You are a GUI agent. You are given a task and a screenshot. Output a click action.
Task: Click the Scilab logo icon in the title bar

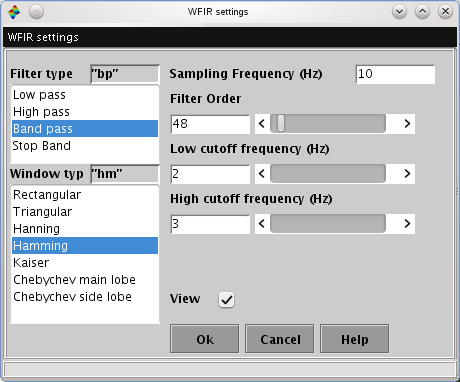pos(14,12)
